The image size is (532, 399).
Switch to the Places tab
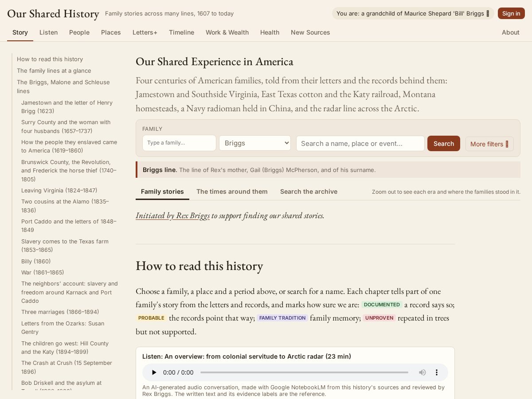[111, 32]
